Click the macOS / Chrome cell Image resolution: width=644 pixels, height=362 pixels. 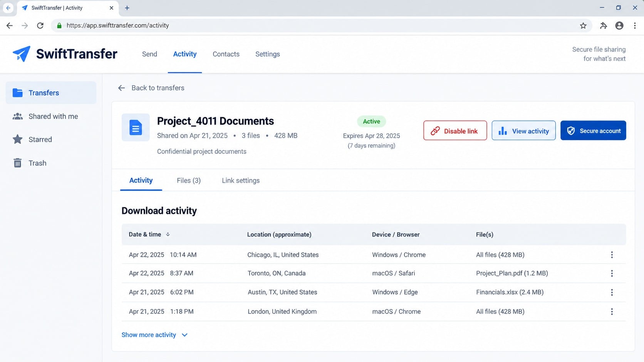point(396,312)
